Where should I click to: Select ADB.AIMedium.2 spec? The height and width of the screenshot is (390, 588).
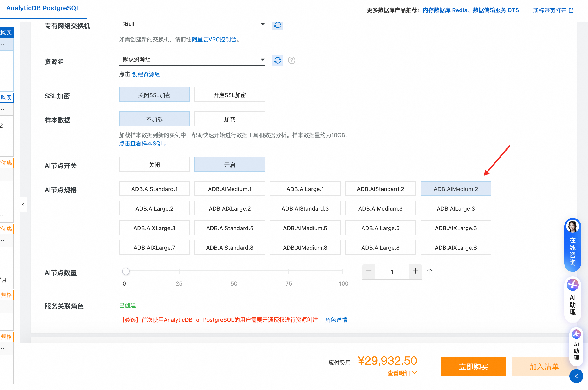coord(455,188)
